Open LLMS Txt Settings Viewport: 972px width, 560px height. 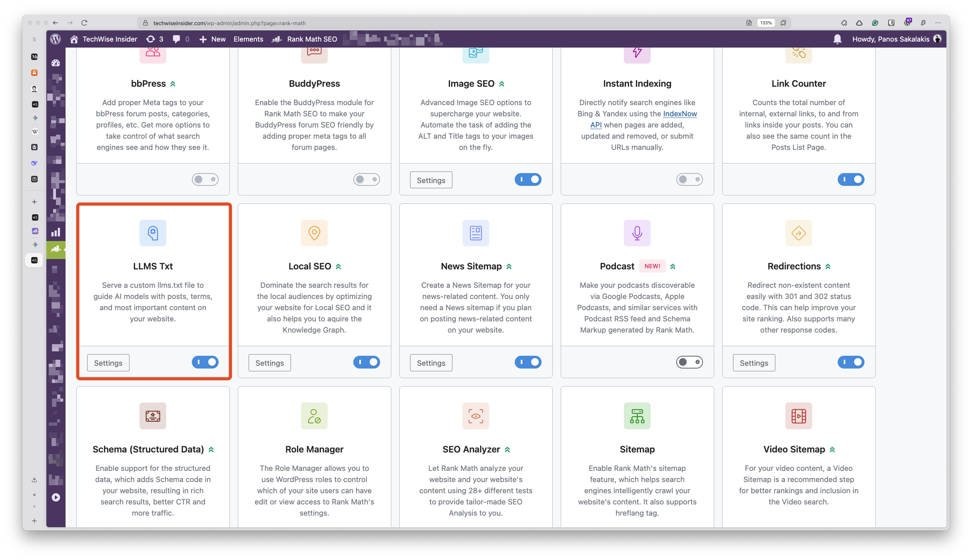pos(108,363)
